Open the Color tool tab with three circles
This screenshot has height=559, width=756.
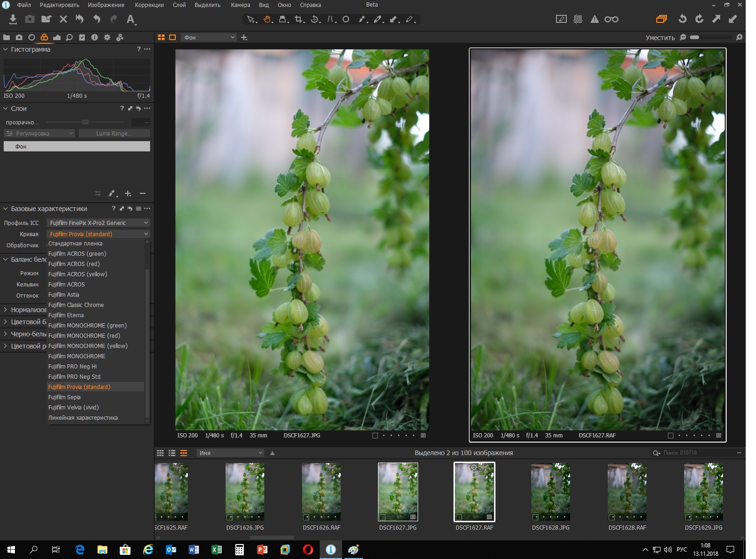point(44,37)
